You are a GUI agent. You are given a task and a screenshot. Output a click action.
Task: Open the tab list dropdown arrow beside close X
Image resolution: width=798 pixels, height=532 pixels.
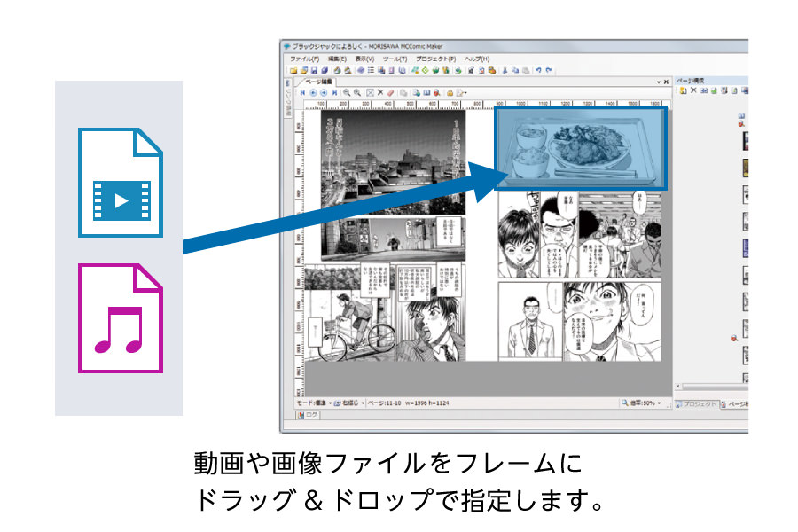pyautogui.click(x=659, y=82)
